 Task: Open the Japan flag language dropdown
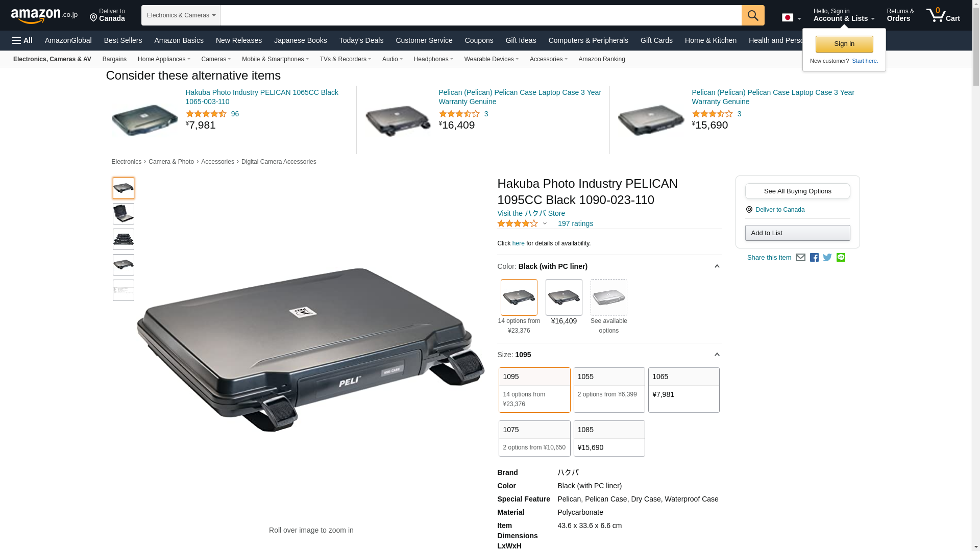point(791,17)
